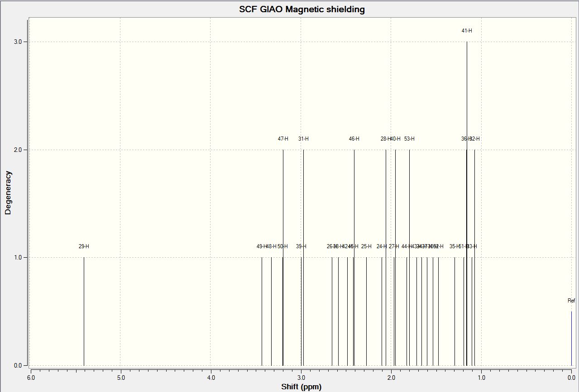Click the Shift (ppm) axis title
Image resolution: width=579 pixels, height=392 pixels.
301,387
